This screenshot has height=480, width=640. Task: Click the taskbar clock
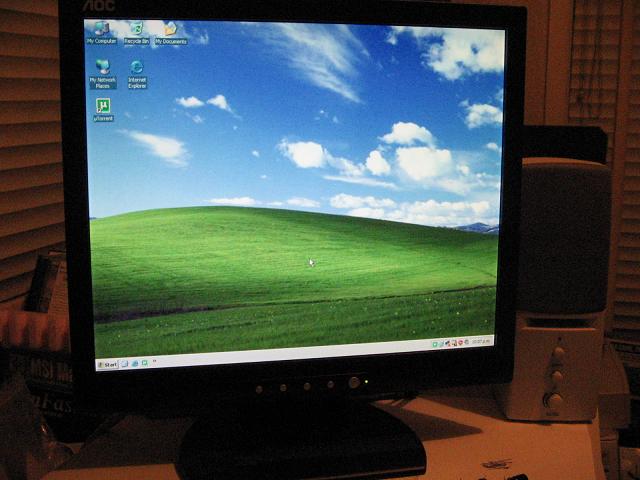pyautogui.click(x=481, y=341)
